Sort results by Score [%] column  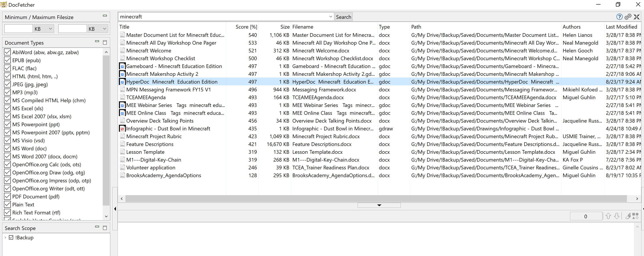pyautogui.click(x=242, y=27)
